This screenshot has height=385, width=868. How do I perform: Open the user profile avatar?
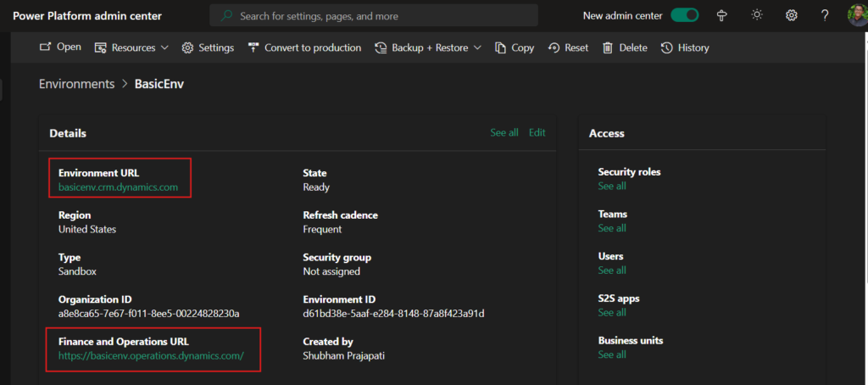click(858, 15)
